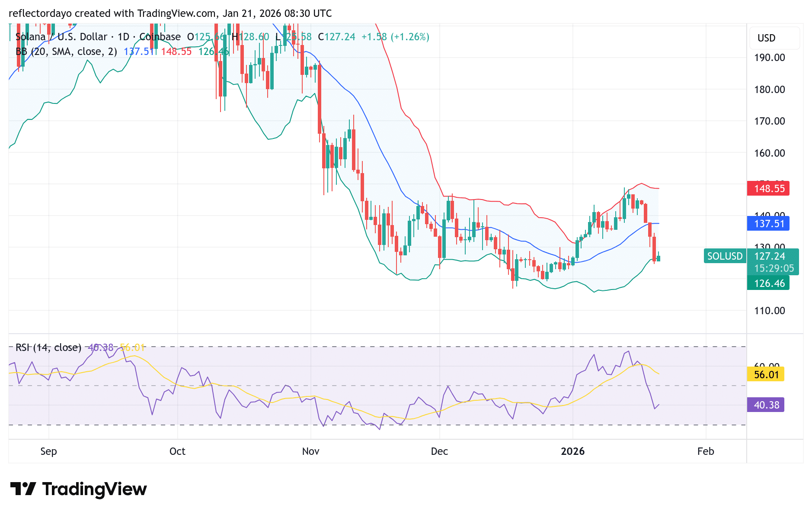Select the purple RSI value label 40.38
The width and height of the screenshot is (812, 515).
[x=765, y=405]
